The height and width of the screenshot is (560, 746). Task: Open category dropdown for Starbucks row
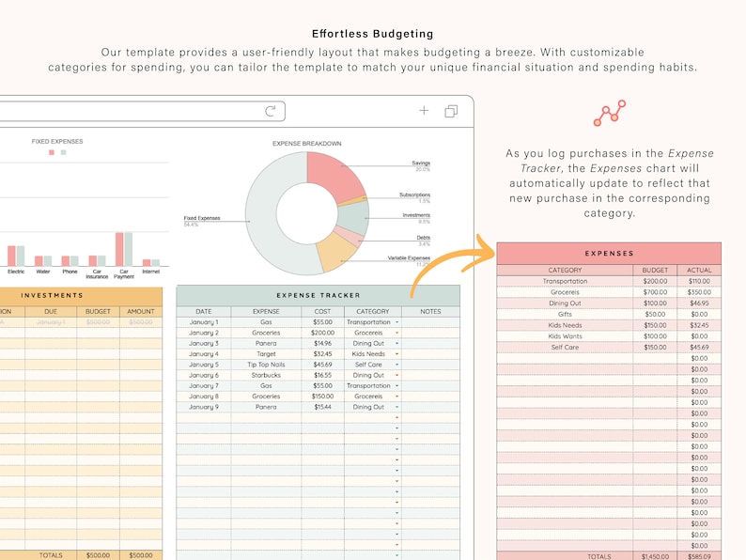396,375
